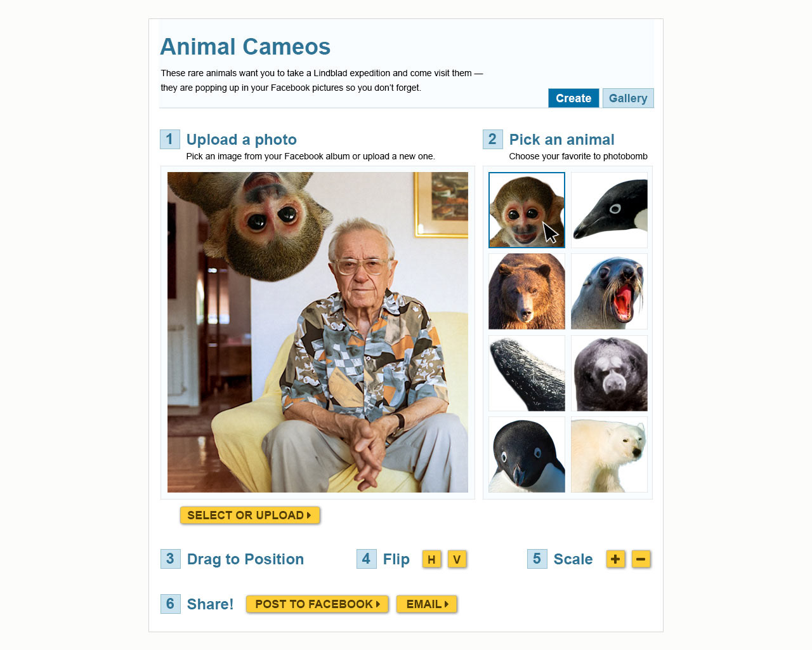812x650 pixels.
Task: Select the roaring sea lion thumbnail
Action: click(609, 291)
